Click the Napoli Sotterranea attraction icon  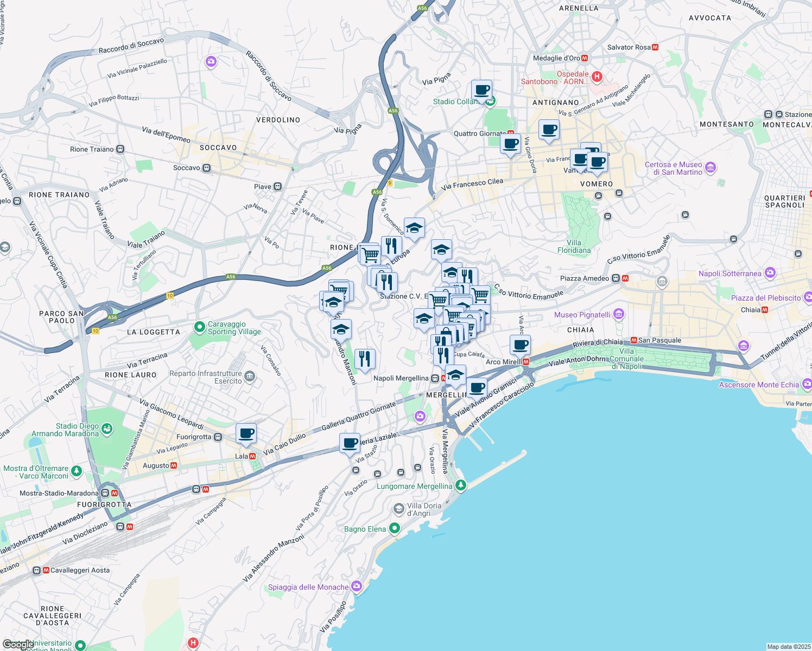coord(770,273)
